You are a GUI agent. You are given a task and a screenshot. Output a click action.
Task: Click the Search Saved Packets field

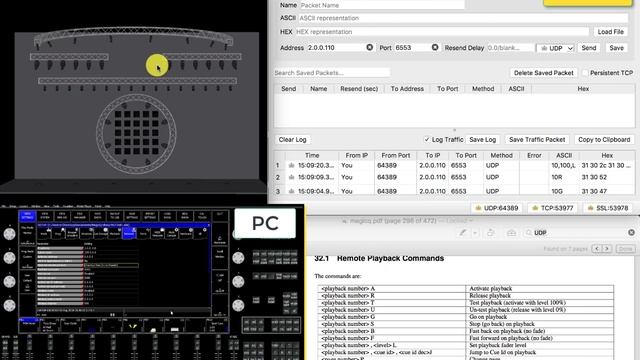pos(332,73)
